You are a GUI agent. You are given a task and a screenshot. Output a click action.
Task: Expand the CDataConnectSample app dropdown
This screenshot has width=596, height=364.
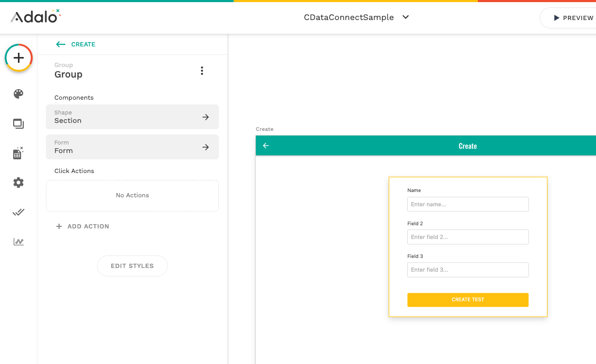point(406,17)
